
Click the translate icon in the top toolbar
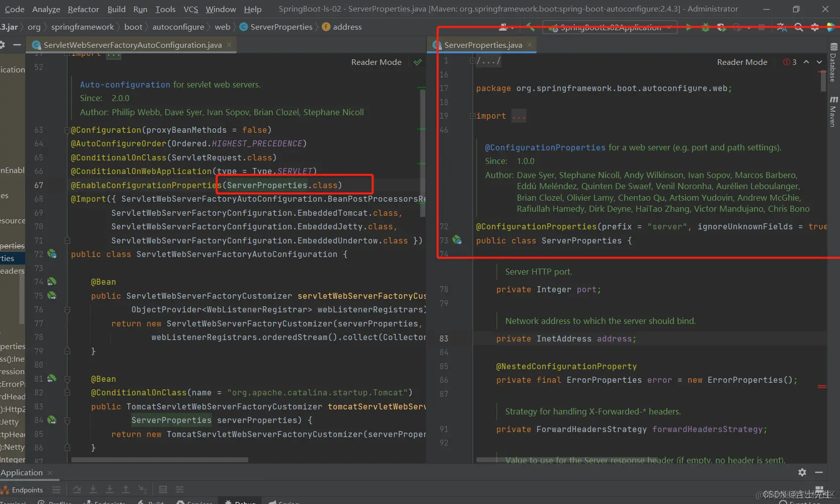coord(782,27)
